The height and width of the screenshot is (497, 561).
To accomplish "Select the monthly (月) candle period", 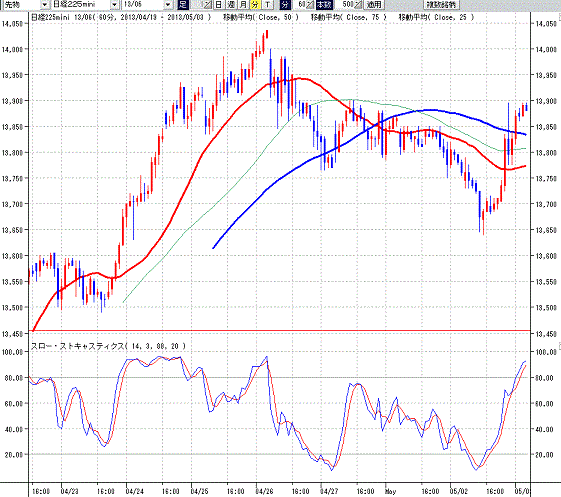I will pos(243,5).
